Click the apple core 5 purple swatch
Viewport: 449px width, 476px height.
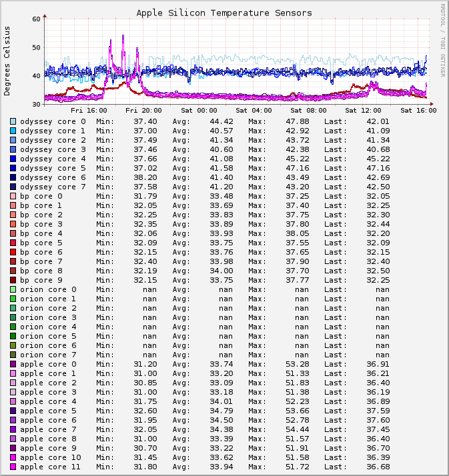coord(13,411)
